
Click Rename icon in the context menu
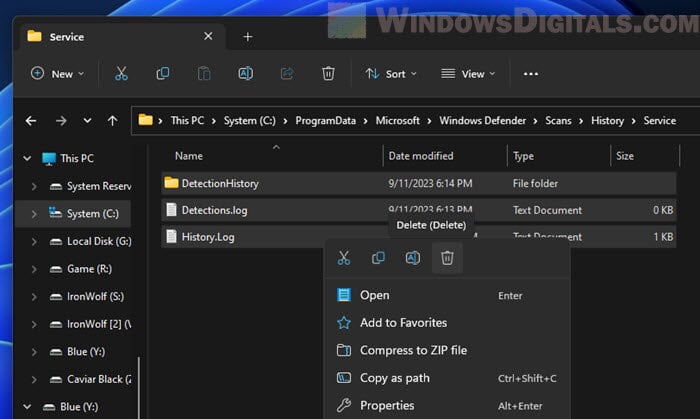[x=412, y=258]
